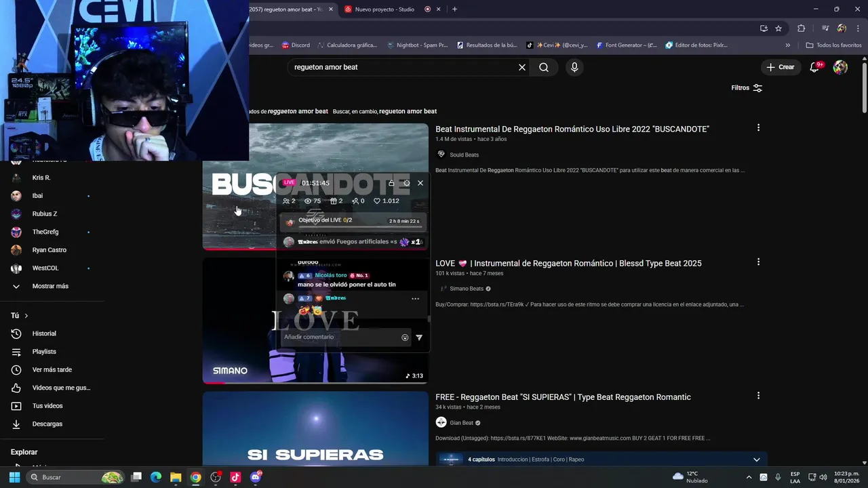Open the Filtros search filters
Image resolution: width=868 pixels, height=488 pixels.
pos(747,88)
